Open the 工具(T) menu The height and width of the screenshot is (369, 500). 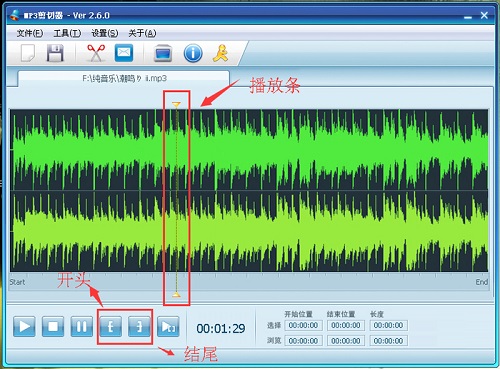(67, 33)
